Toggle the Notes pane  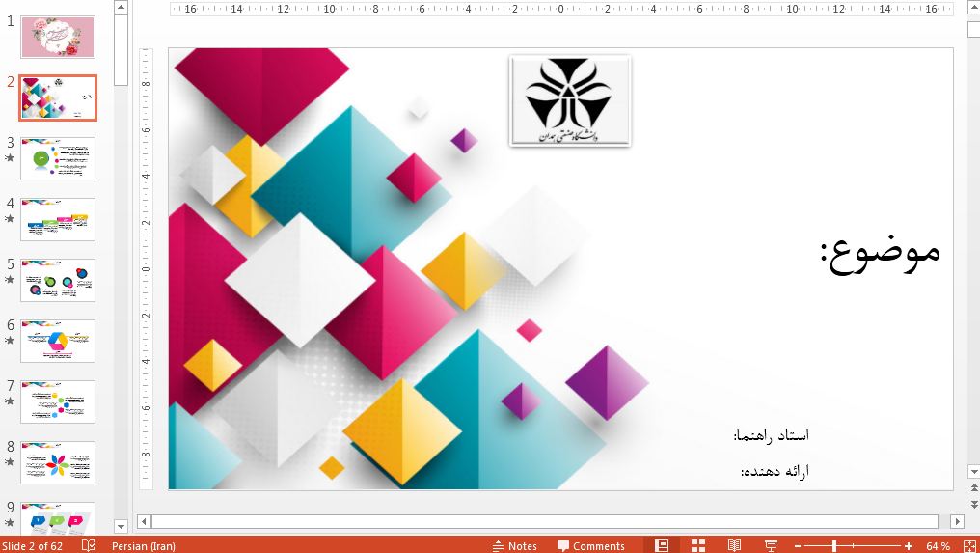tap(514, 545)
